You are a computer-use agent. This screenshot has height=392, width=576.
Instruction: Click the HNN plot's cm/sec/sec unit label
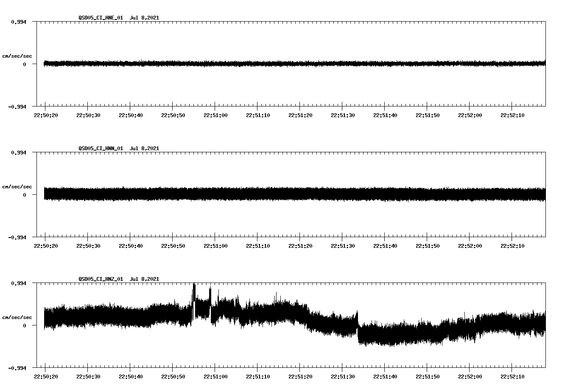[17, 187]
